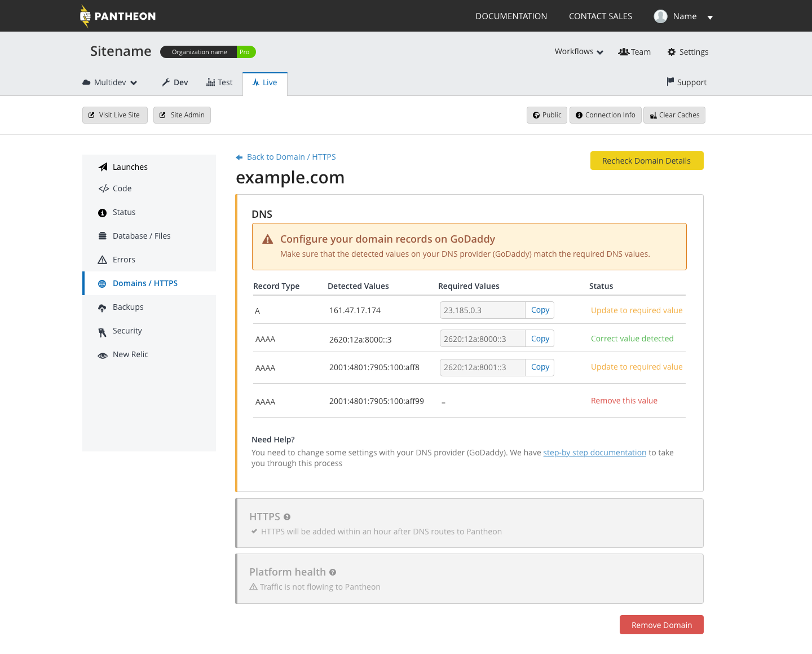This screenshot has height=654, width=812.
Task: Click the Security keys icon
Action: [102, 332]
